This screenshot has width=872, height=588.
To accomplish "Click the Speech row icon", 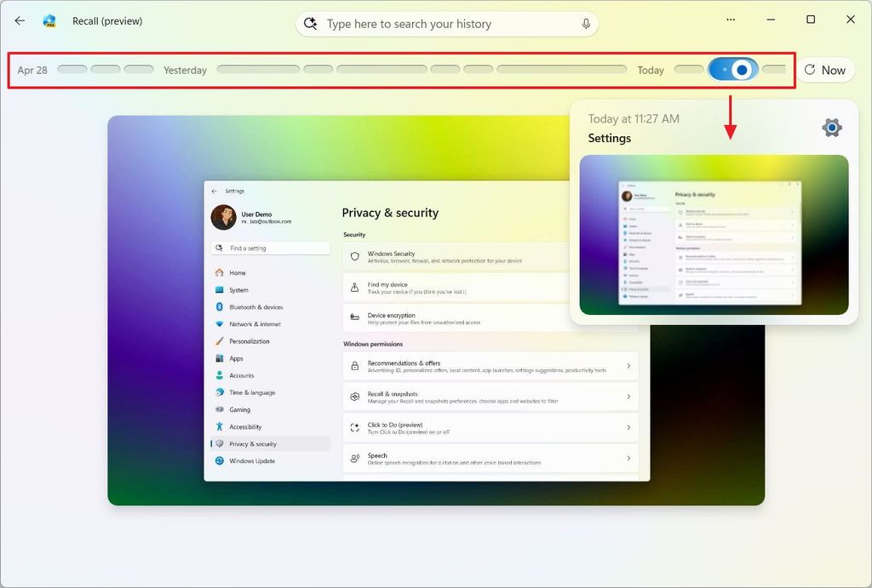I will [355, 459].
